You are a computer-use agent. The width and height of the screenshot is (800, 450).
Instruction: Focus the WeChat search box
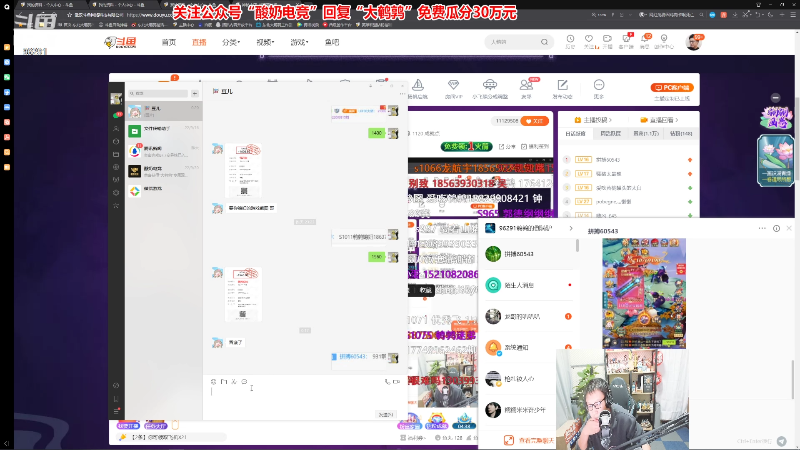(x=158, y=93)
